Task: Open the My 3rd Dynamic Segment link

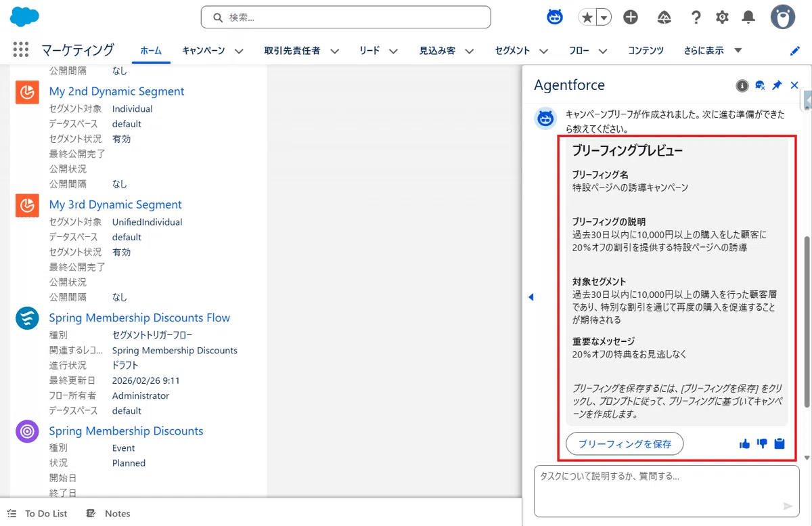Action: 116,204
